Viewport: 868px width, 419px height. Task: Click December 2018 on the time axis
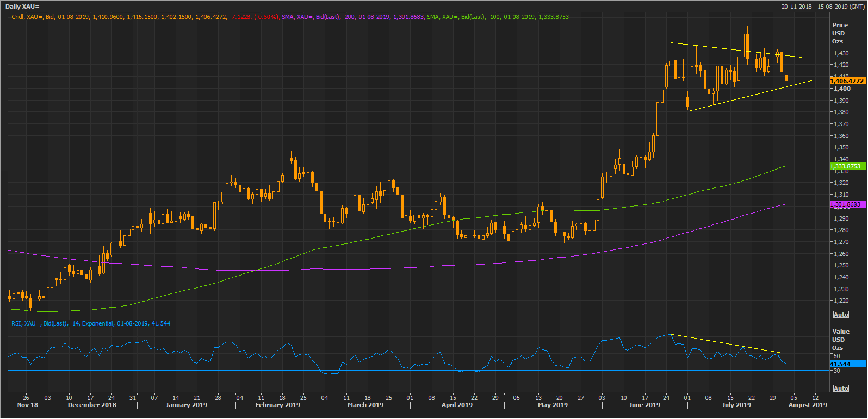pos(92,405)
